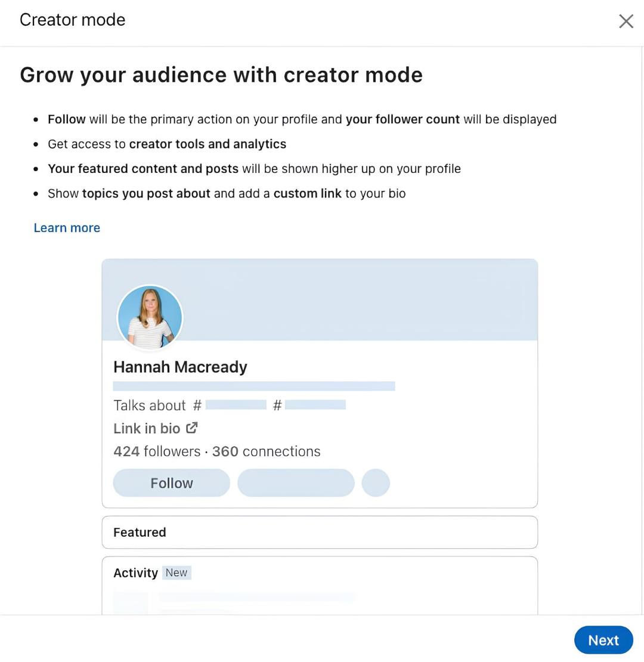This screenshot has height=662, width=644.
Task: Click the first hashtag placeholder after Talks about
Action: coord(236,405)
